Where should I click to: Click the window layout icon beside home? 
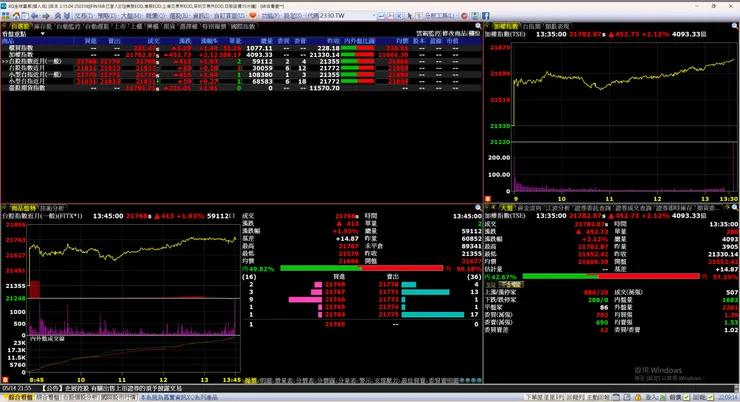(25, 16)
